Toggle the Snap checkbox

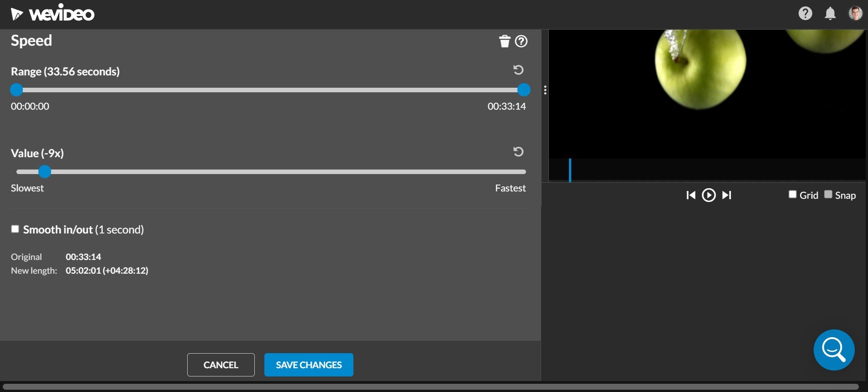pos(828,195)
